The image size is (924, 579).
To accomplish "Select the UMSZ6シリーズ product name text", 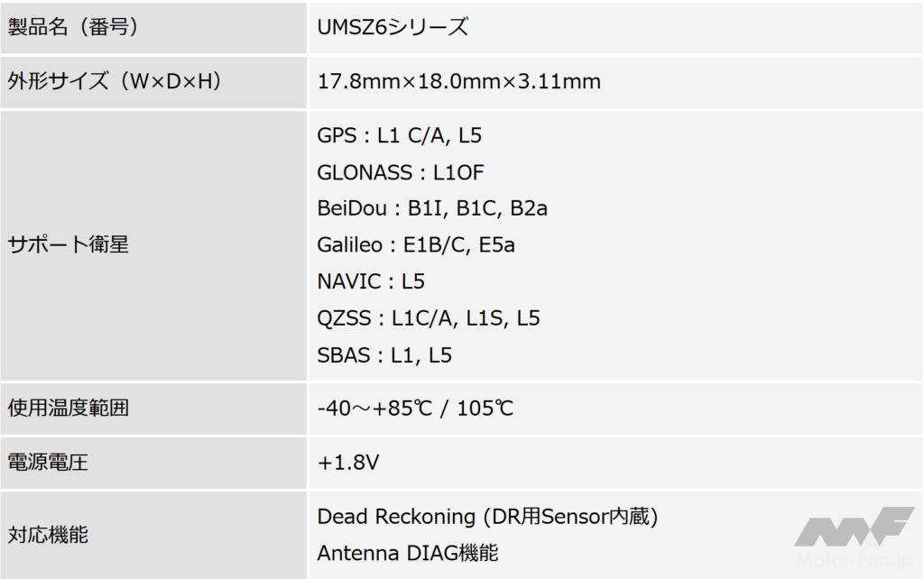I will (x=393, y=27).
